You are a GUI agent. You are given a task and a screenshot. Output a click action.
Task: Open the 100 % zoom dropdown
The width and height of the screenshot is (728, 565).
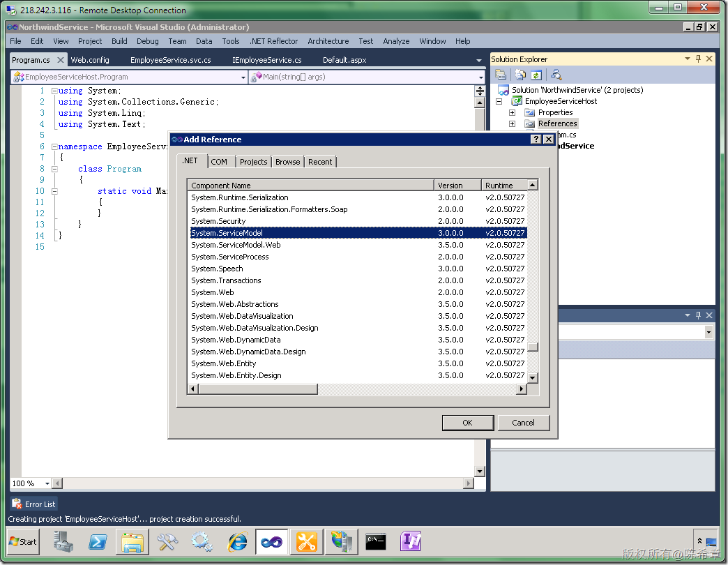coord(47,484)
